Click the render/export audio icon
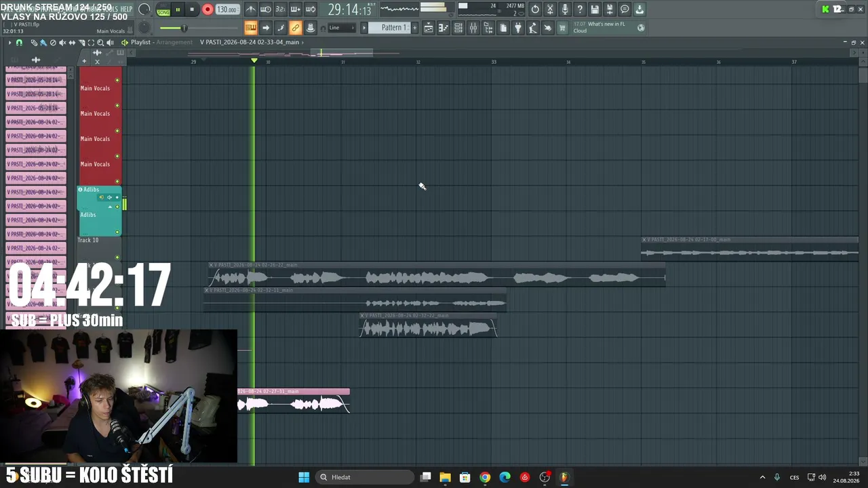The image size is (868, 488). tap(610, 9)
